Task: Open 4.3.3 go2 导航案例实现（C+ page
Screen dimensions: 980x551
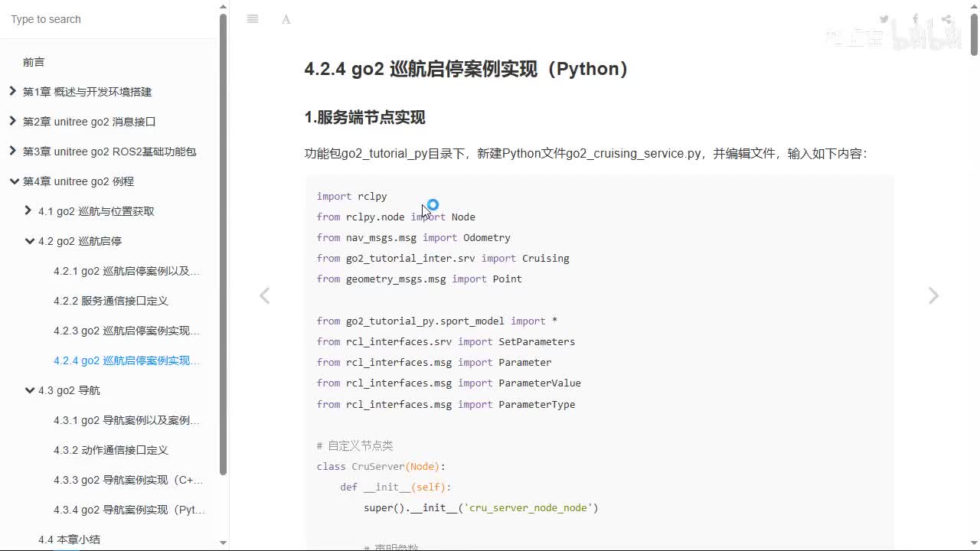Action: point(129,480)
